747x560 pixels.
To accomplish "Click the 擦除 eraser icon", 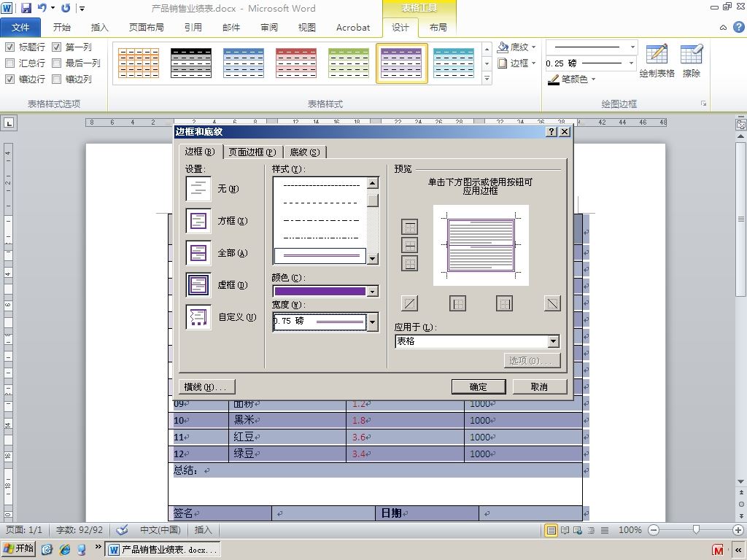I will 692,54.
